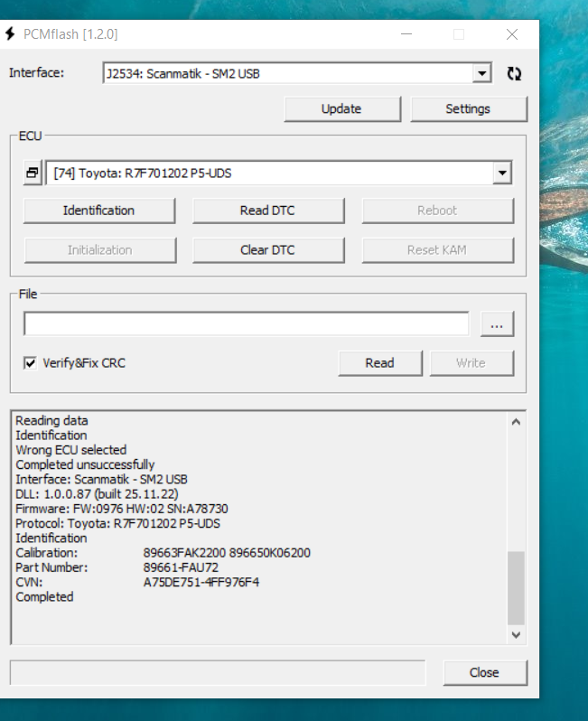Viewport: 588px width, 721px height.
Task: Click the log line 'Interface: Scanmatik - SM2 USB'
Action: point(101,479)
